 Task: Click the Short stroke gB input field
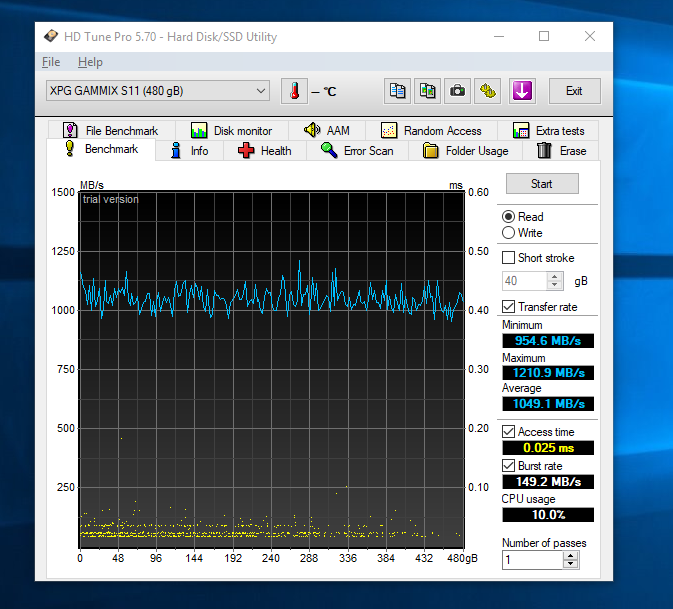[524, 281]
